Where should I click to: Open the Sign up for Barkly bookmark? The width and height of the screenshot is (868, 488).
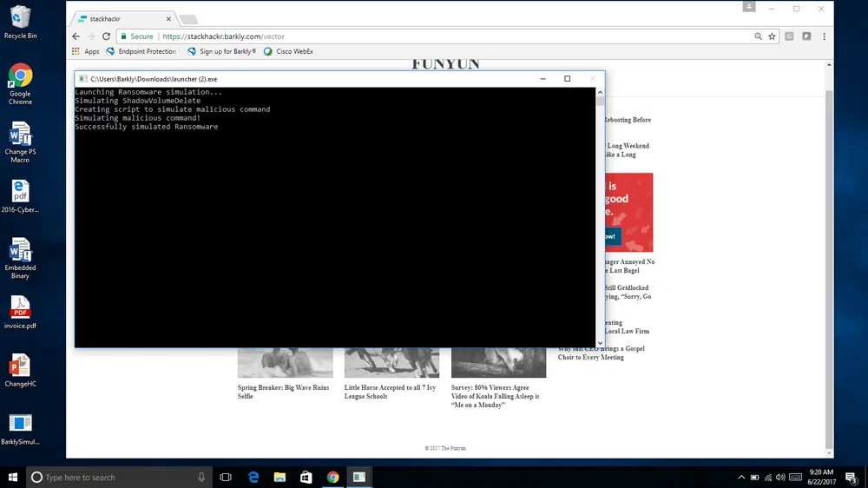222,51
